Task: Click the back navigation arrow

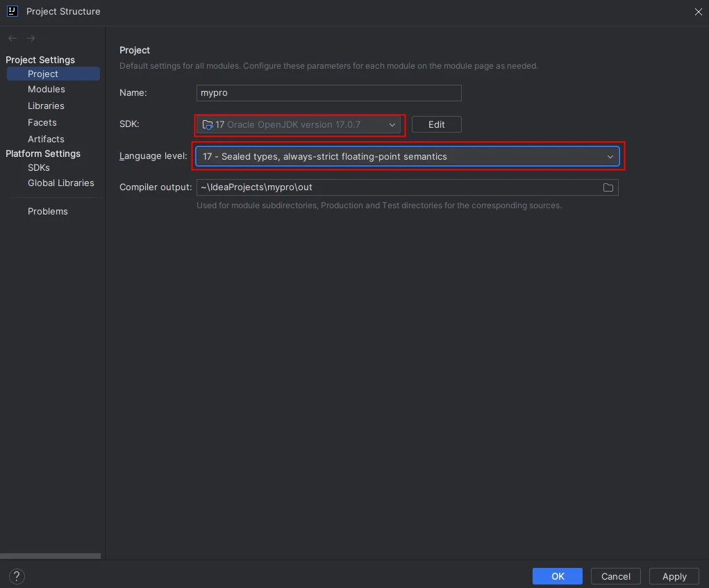Action: [x=12, y=38]
